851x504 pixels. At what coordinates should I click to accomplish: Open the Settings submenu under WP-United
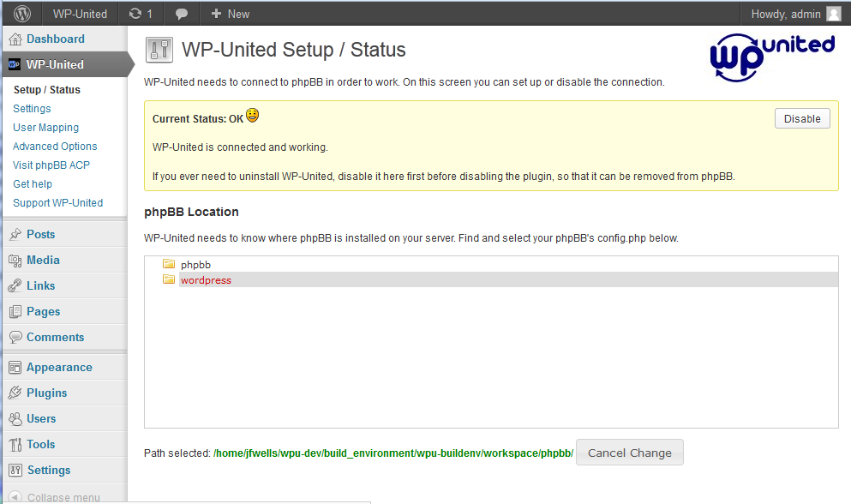point(32,109)
